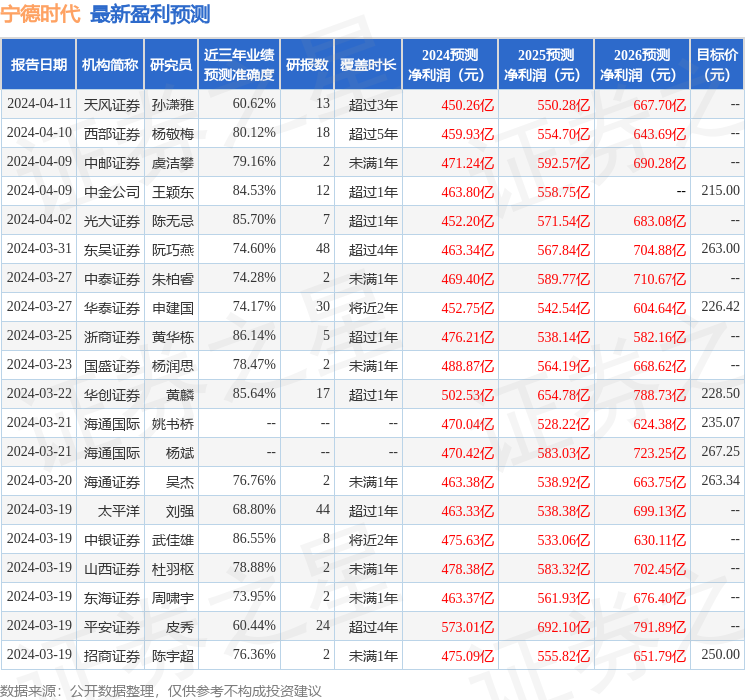This screenshot has width=745, height=700.
Task: Click the 476.21亿 forecast value
Action: point(468,336)
